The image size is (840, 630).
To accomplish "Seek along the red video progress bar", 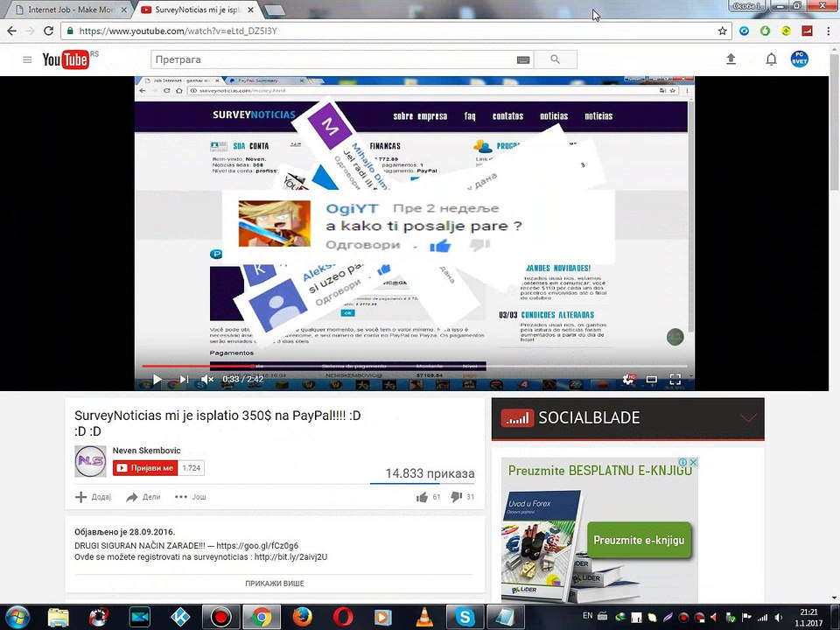I will pos(416,367).
